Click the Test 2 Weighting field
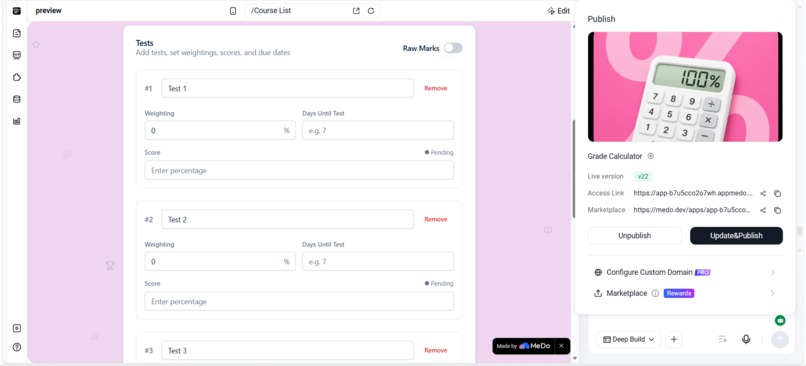 coord(220,262)
